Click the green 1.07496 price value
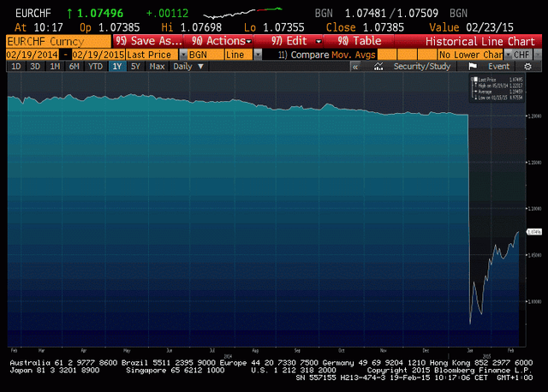 click(x=100, y=14)
